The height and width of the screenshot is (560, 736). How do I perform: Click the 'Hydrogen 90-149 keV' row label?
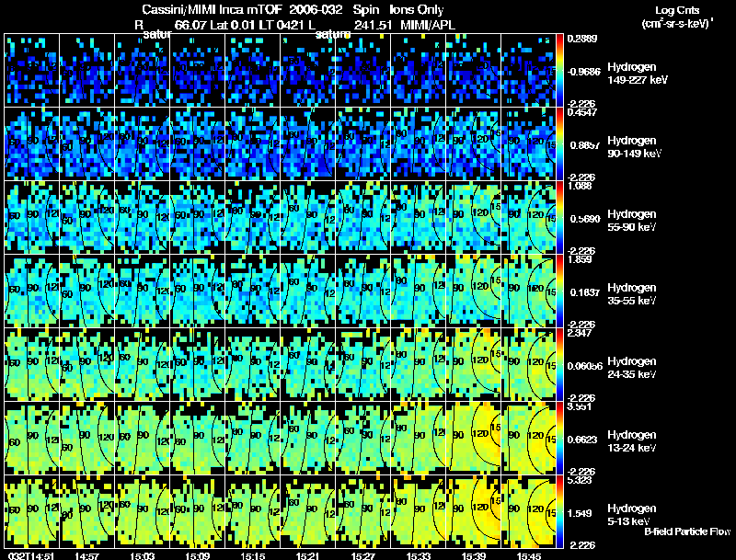(634, 147)
